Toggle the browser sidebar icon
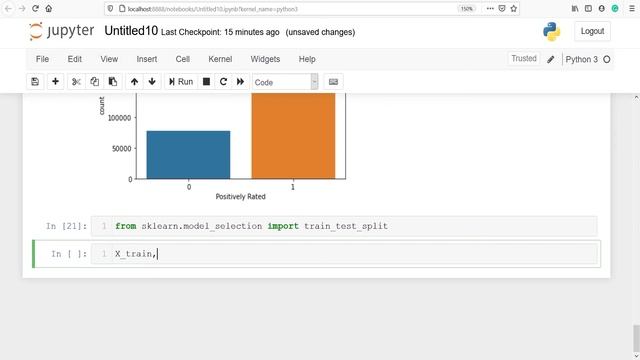Image resolution: width=640 pixels, height=360 pixels. click(588, 9)
